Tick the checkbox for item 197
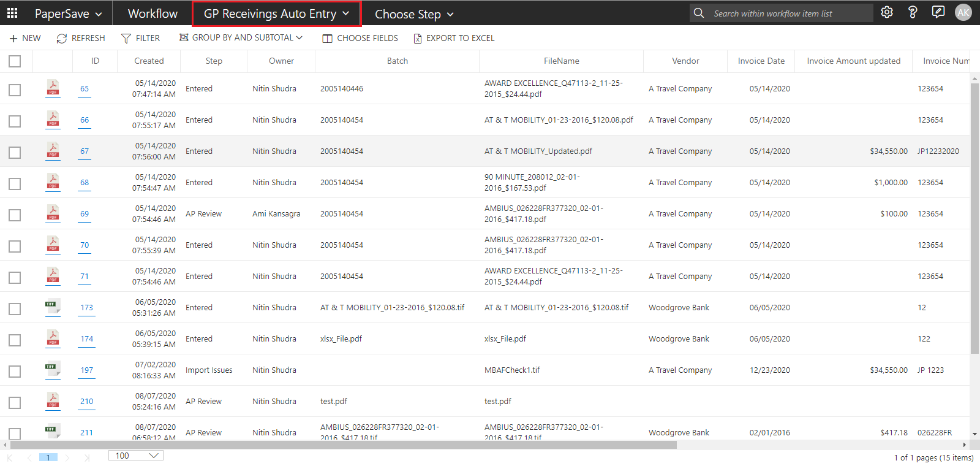 pyautogui.click(x=15, y=371)
